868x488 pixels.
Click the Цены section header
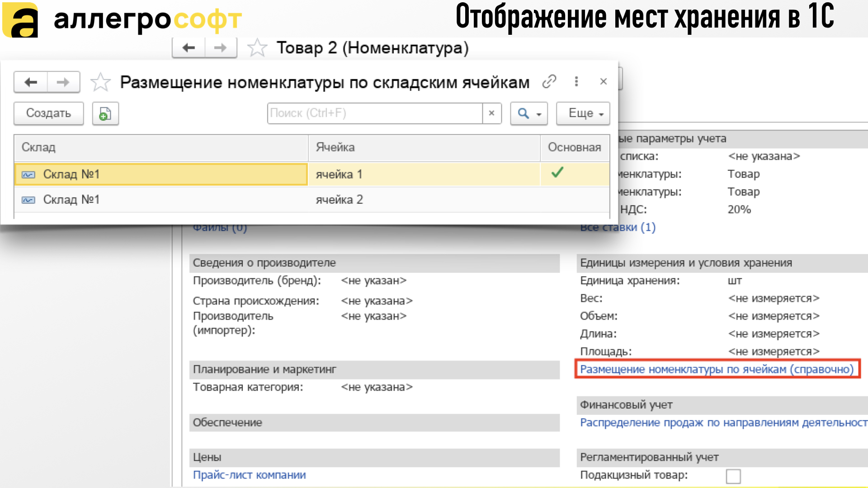click(374, 457)
